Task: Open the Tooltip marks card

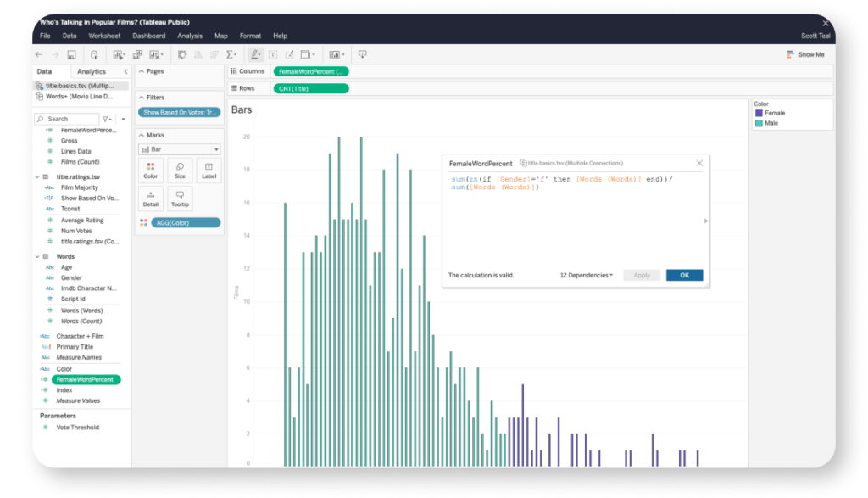Action: tap(180, 199)
